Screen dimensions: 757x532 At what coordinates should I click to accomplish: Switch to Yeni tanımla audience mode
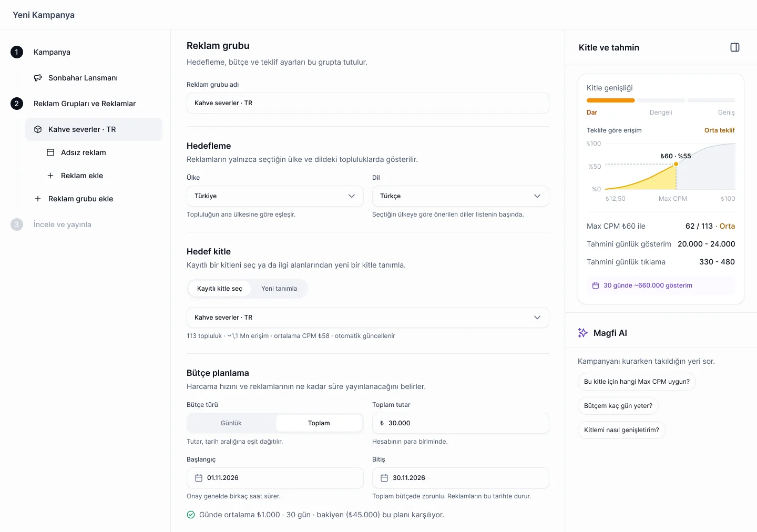coord(279,289)
